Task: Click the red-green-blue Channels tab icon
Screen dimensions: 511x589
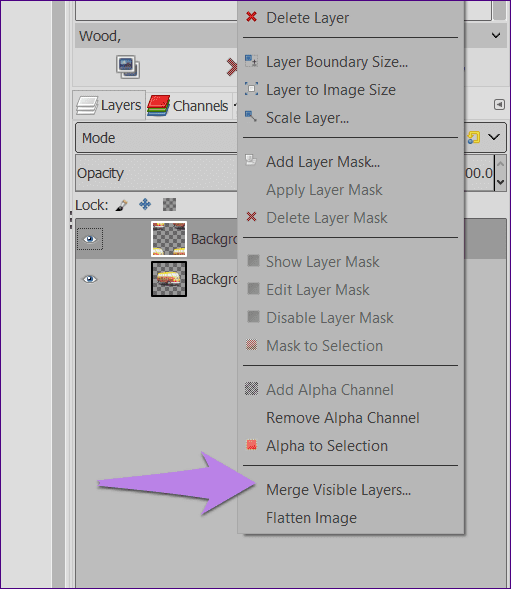Action: click(159, 106)
